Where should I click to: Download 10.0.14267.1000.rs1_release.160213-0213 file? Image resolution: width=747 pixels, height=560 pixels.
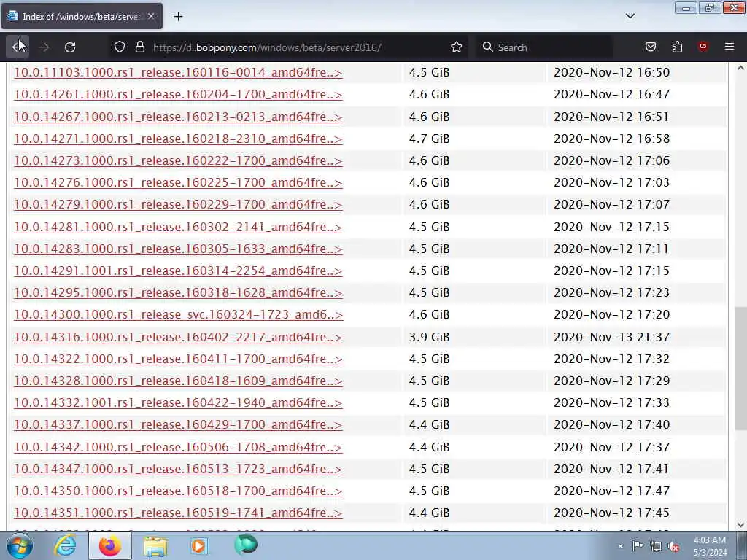[x=178, y=117]
